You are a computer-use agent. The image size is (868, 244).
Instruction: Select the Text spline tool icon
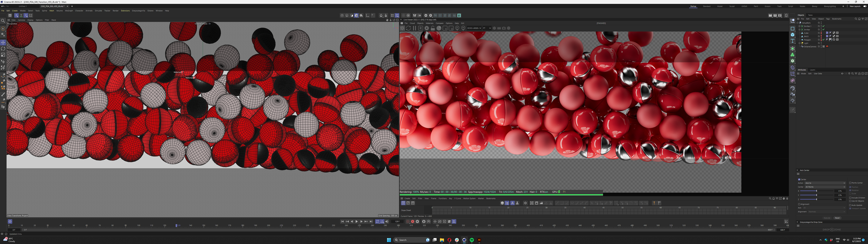[793, 41]
